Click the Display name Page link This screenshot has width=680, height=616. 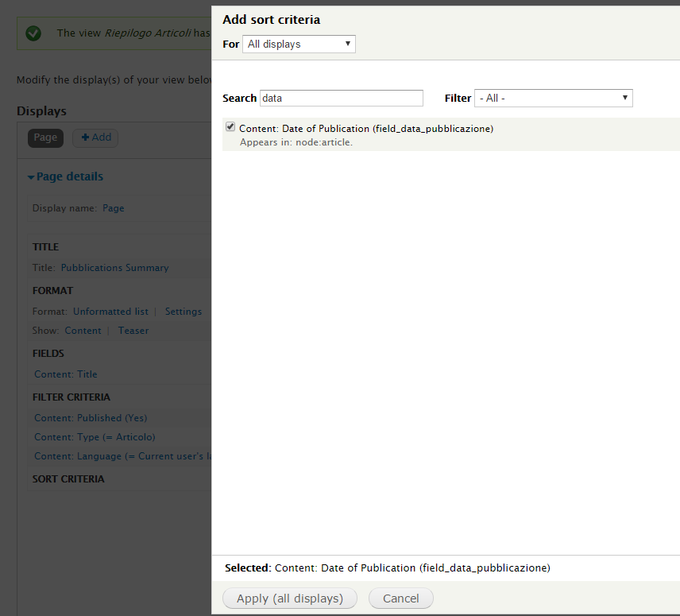pos(114,208)
